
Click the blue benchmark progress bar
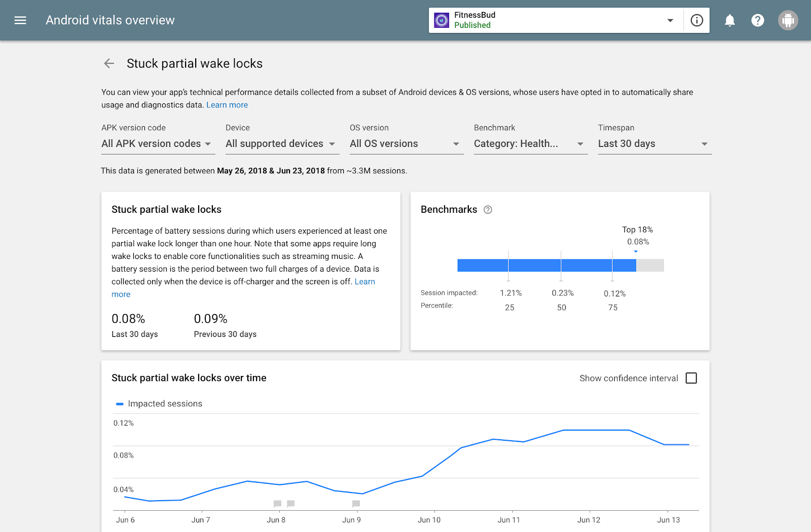[546, 265]
